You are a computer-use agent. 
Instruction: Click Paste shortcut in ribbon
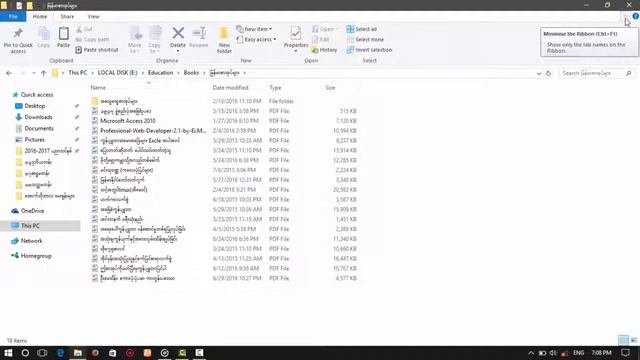(97, 50)
